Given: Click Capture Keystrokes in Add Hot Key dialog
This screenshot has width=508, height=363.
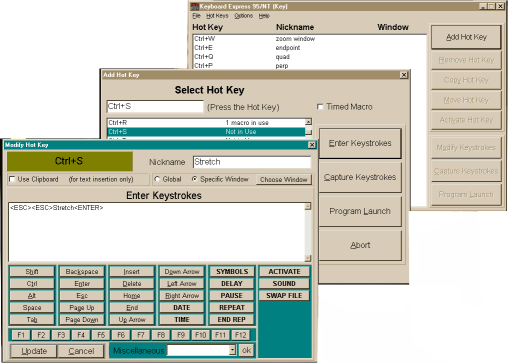Looking at the screenshot, I should coord(360,177).
